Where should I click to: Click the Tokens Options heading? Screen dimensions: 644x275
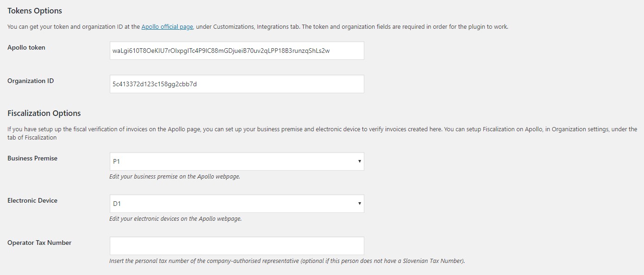(x=35, y=11)
